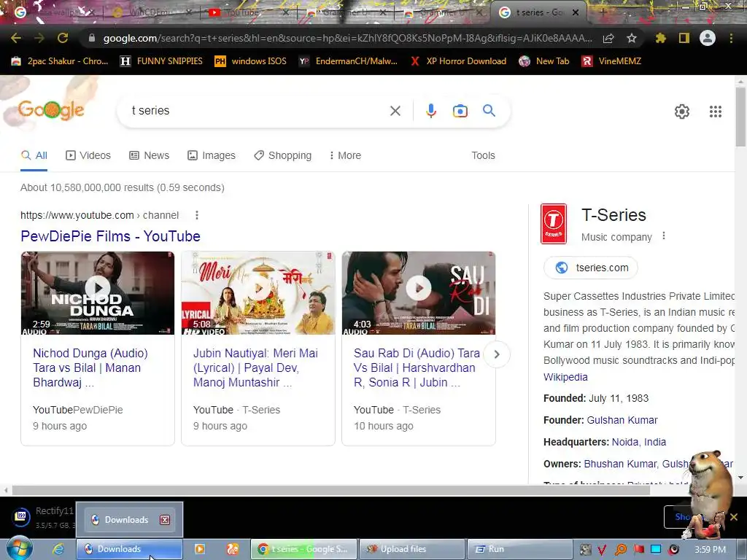The width and height of the screenshot is (747, 560).
Task: Open the windows ISOS bookmark
Action: (x=251, y=61)
